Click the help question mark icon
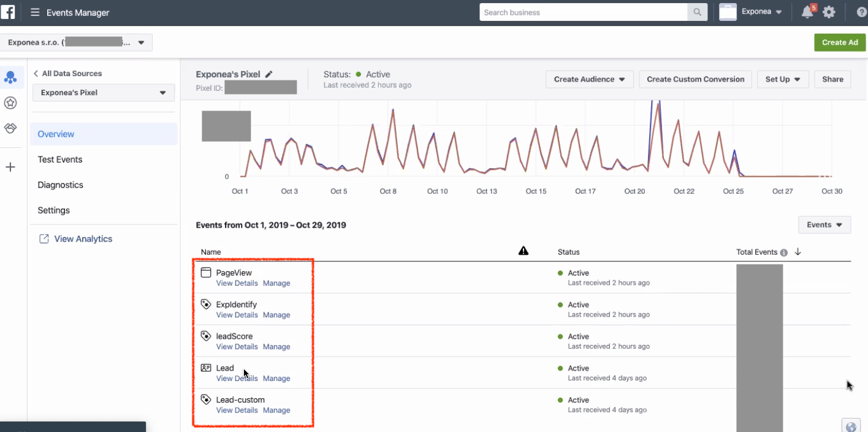 (861, 12)
